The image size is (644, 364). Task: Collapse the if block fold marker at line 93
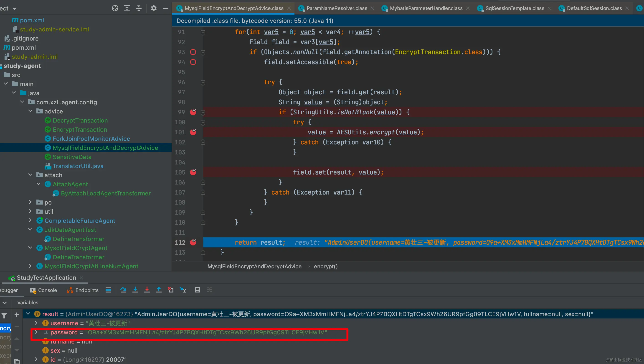[203, 52]
